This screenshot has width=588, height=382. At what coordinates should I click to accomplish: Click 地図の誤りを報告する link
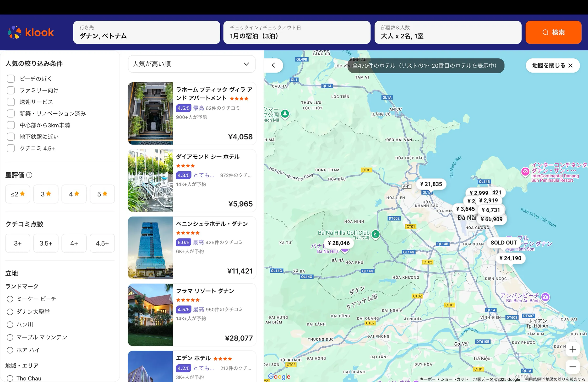[566, 379]
